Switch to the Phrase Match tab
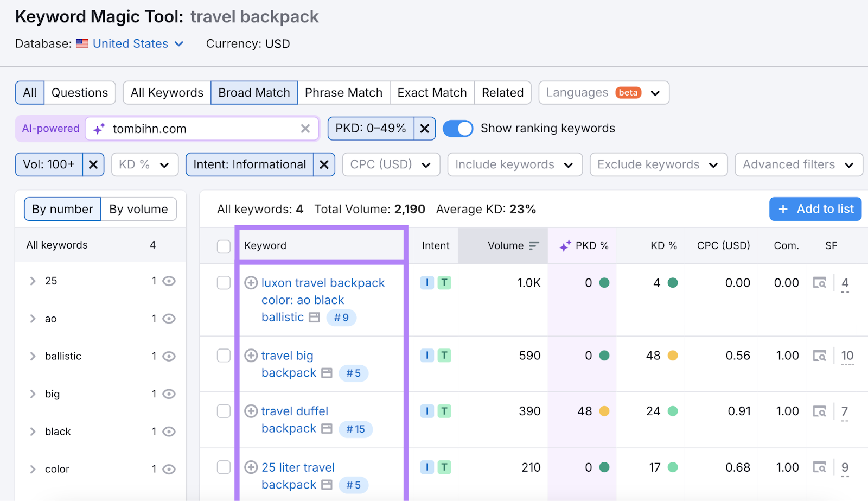This screenshot has width=868, height=501. (343, 92)
